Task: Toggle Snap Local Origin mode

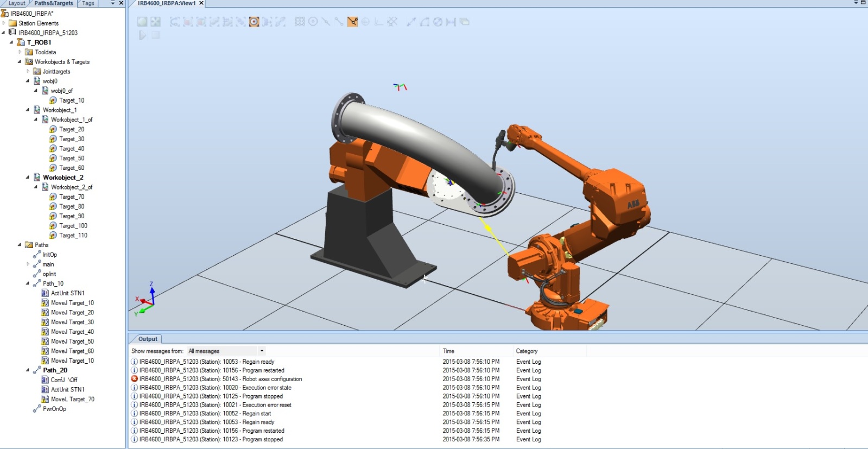Action: coord(378,22)
